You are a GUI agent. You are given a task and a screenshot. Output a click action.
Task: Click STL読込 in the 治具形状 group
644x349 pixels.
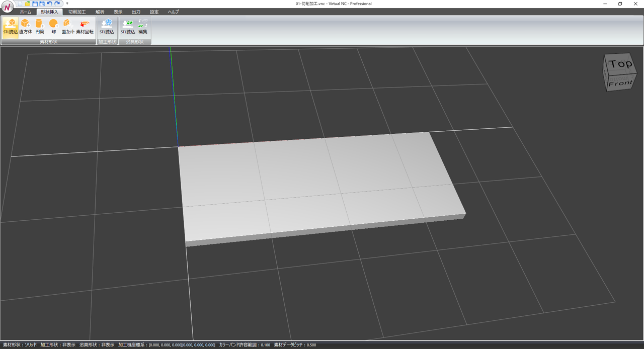(128, 27)
